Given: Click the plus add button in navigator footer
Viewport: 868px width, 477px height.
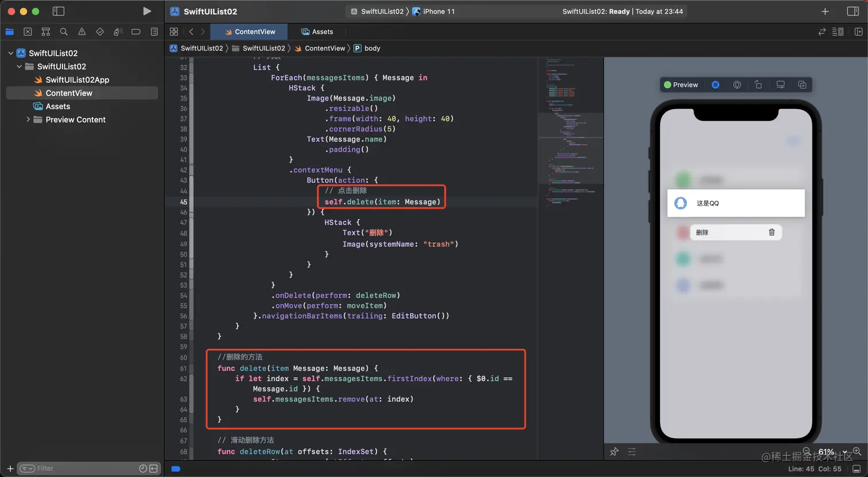Looking at the screenshot, I should point(10,469).
